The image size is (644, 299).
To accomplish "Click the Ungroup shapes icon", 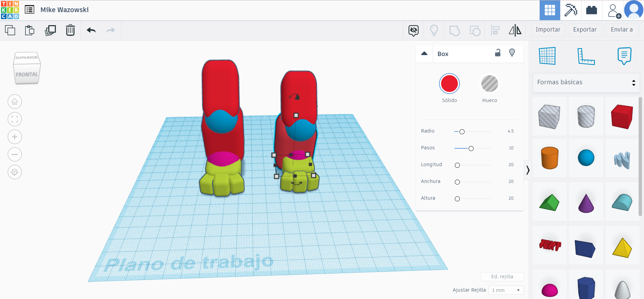I will (x=475, y=31).
